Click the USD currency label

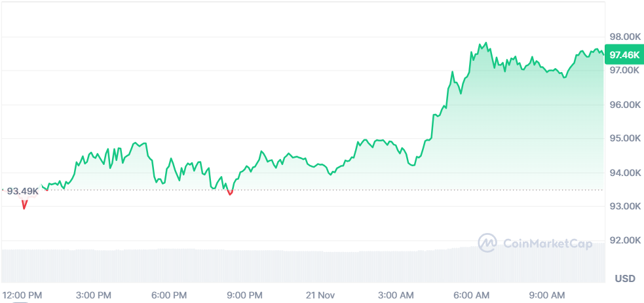pyautogui.click(x=625, y=279)
